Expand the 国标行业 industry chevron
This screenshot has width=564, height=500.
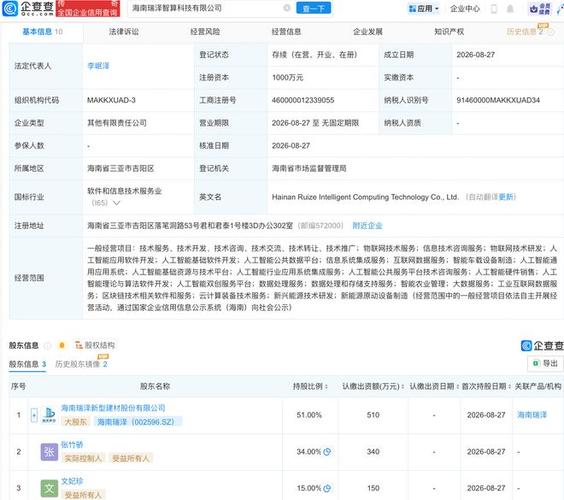[x=117, y=203]
